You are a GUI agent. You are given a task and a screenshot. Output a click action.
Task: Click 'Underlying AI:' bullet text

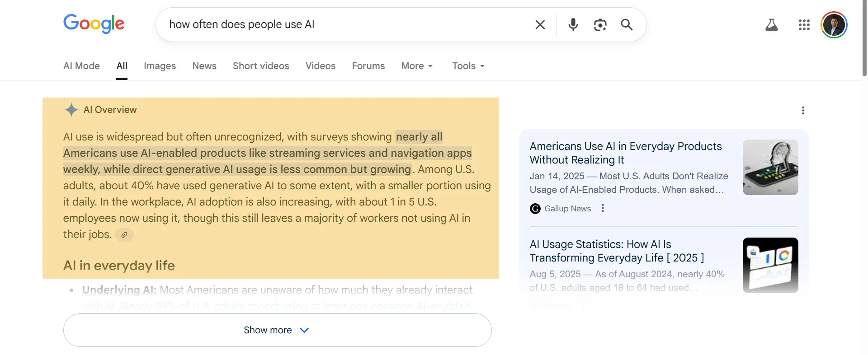coord(119,290)
